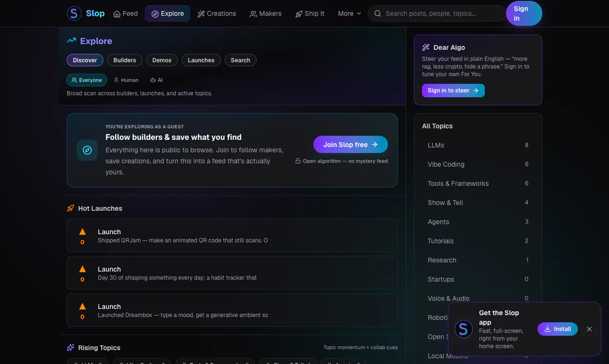The width and height of the screenshot is (609, 364).
Task: Upvote the Dreambox launch
Action: coord(82,310)
